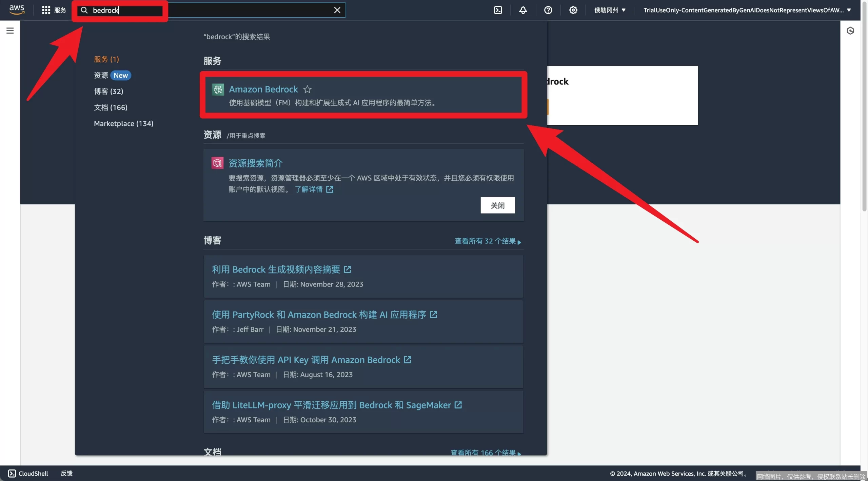Filter results by Marketplace (134)
This screenshot has height=481, width=868.
point(124,123)
